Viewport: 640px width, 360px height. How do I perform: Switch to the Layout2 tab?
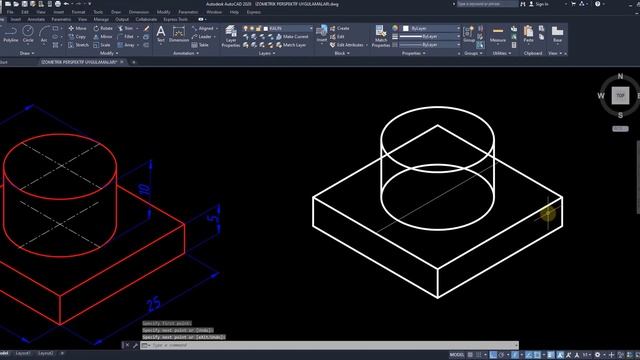coord(45,353)
